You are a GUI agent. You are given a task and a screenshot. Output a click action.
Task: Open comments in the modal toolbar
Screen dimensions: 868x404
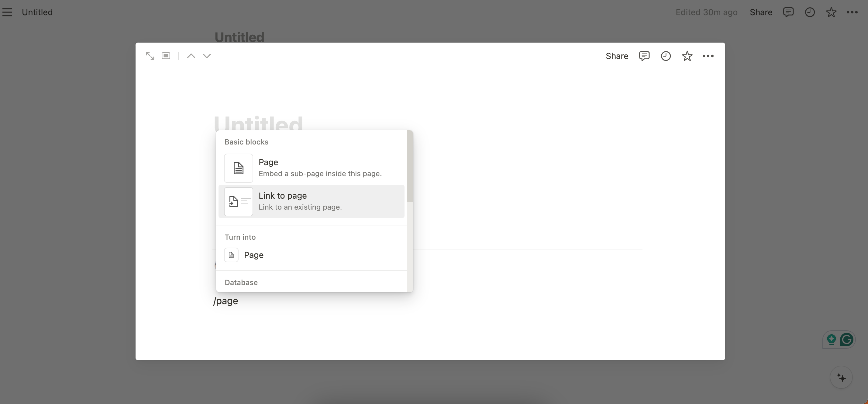pyautogui.click(x=644, y=56)
